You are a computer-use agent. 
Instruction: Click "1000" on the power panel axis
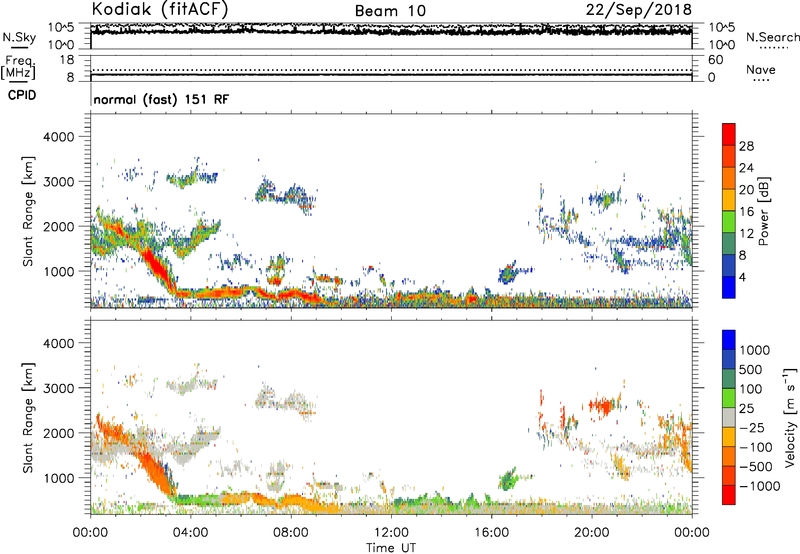click(59, 271)
